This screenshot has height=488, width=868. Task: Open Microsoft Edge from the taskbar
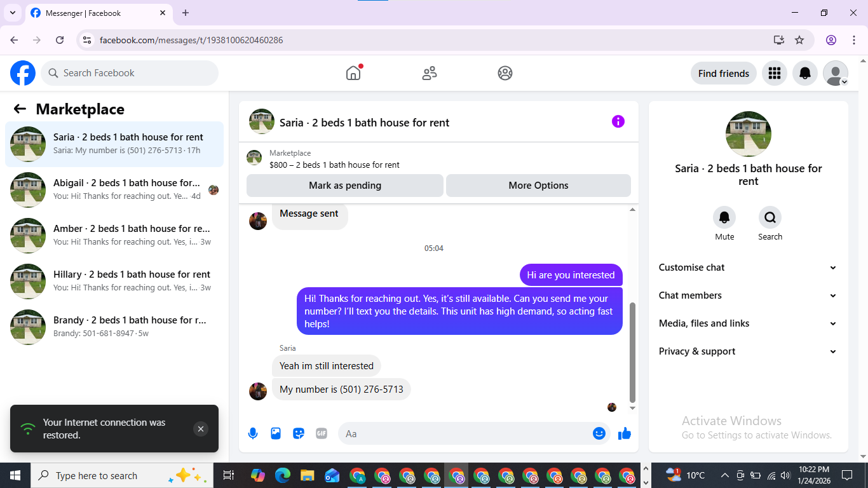pyautogui.click(x=283, y=475)
